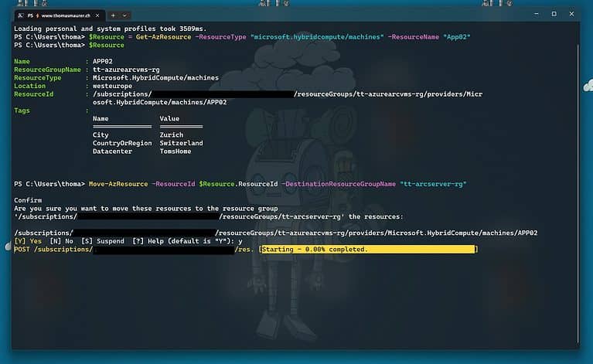Click the 'APP02' Name value
Image resolution: width=593 pixels, height=364 pixels.
click(103, 61)
